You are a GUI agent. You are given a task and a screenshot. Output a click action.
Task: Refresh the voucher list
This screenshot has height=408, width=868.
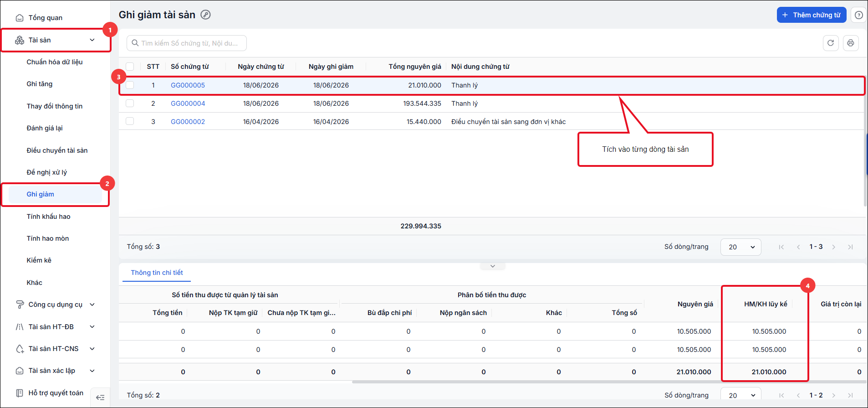pos(831,43)
